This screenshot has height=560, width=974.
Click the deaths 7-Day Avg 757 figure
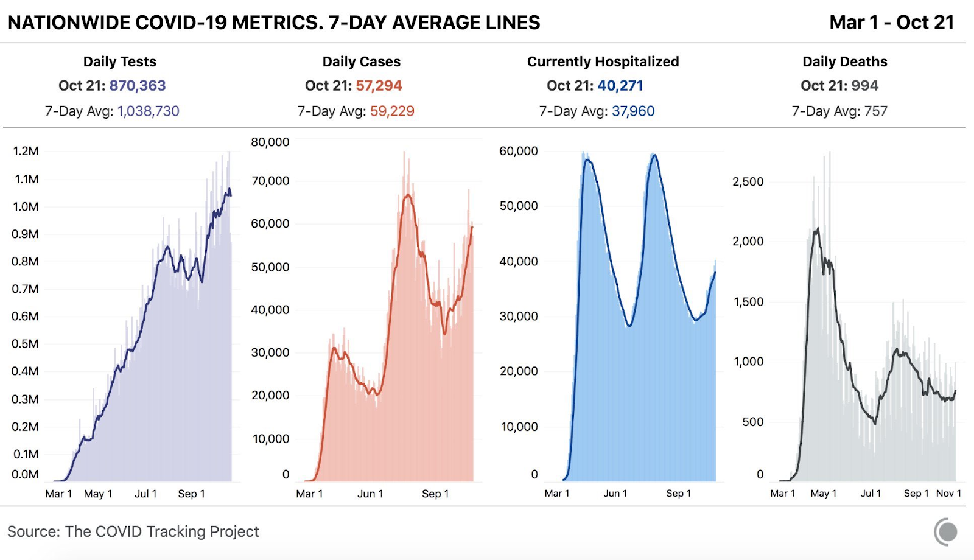875,111
